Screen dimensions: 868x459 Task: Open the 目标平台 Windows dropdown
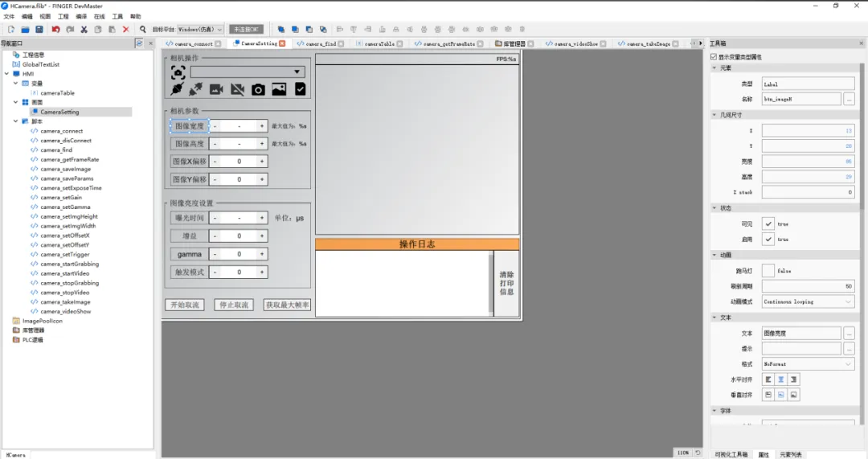tap(200, 30)
